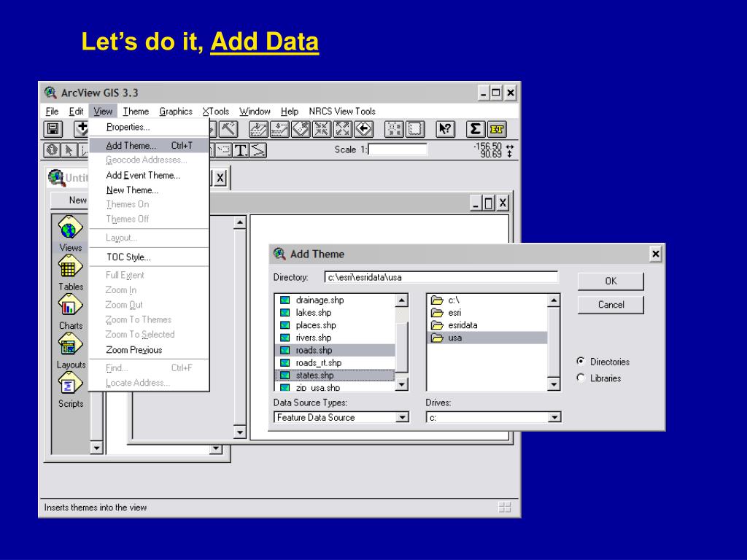Choose Zoom Previous menu entry
The image size is (747, 560).
pos(149,349)
